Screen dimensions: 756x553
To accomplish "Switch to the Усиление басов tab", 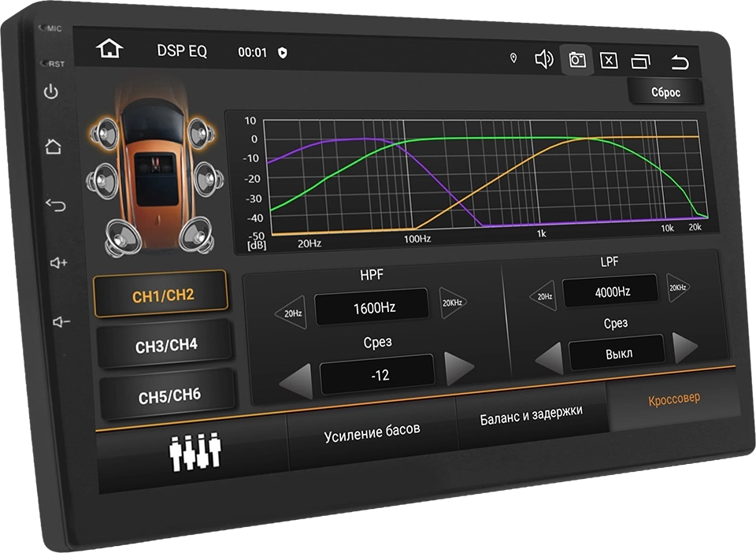I will point(372,431).
